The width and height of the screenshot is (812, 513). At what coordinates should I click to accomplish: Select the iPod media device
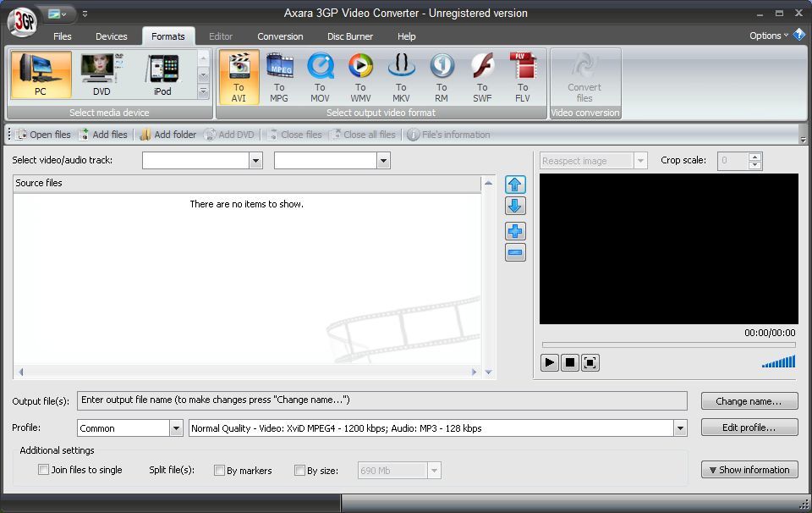162,74
